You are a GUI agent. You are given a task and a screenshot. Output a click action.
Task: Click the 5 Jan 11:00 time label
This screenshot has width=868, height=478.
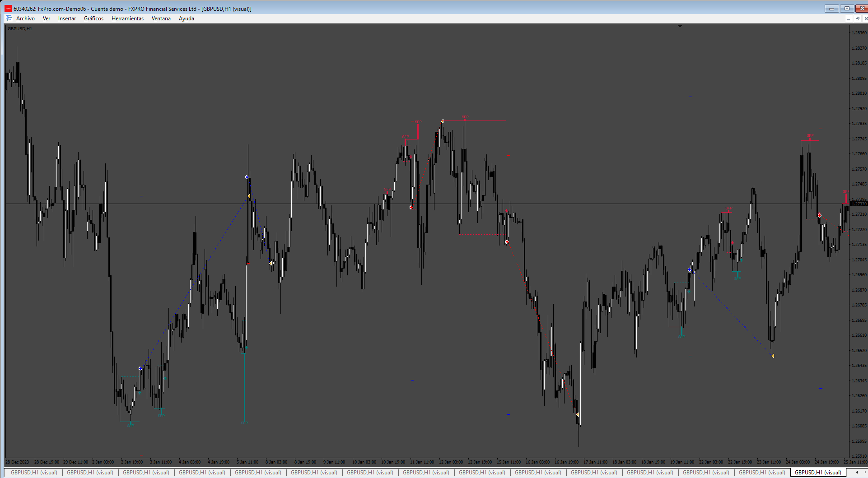pos(247,462)
